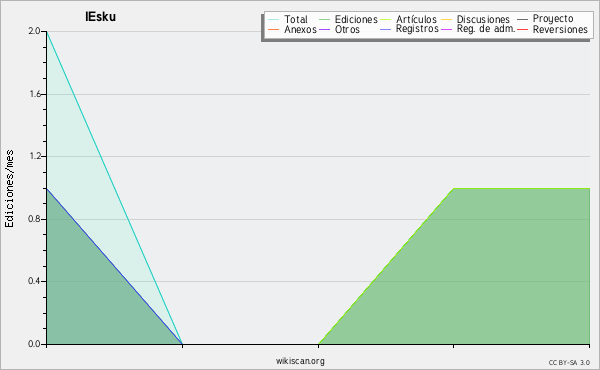Screen dimensions: 600x370
Task: Click the green Ediciones color line swatch
Action: (324, 20)
